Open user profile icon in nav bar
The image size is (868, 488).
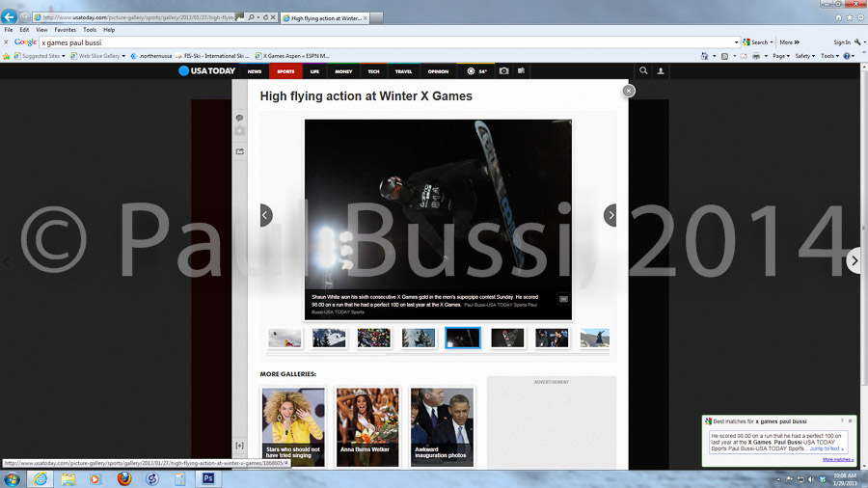(661, 70)
